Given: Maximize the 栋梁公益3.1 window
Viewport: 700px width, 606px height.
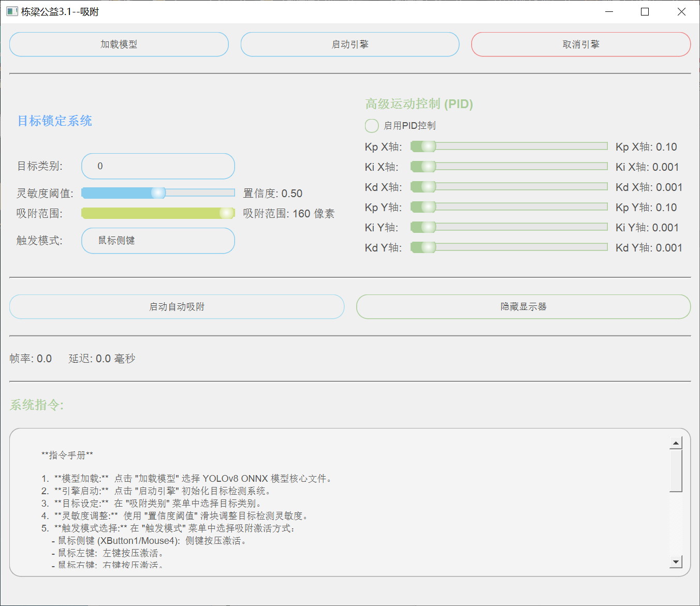Looking at the screenshot, I should [645, 11].
